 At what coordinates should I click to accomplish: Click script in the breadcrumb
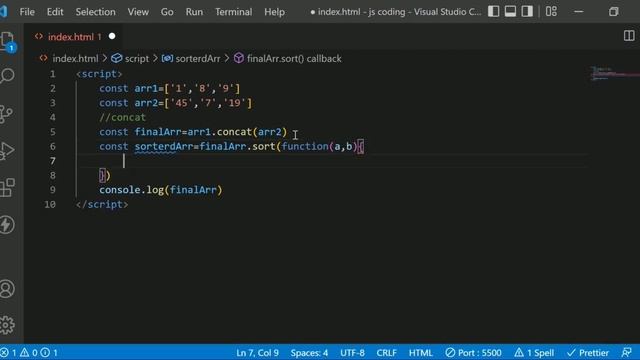click(x=137, y=59)
